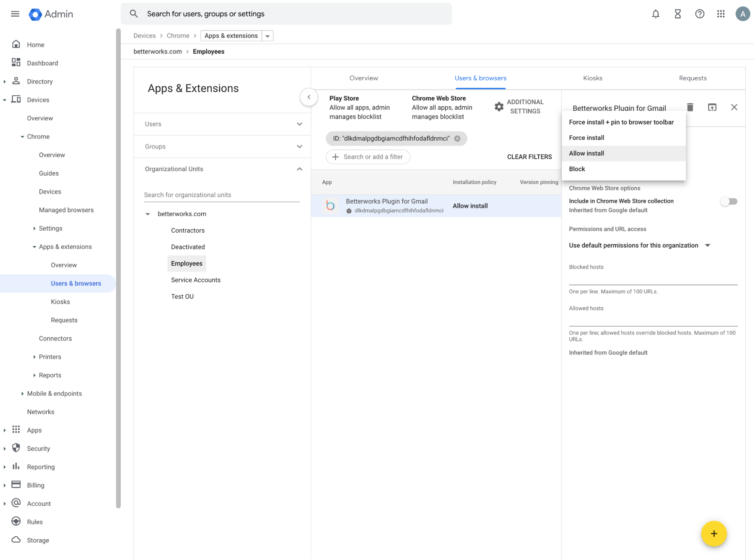Screen dimensions: 754x560
Task: Click the sidebar scrollbar
Action: coord(118,268)
